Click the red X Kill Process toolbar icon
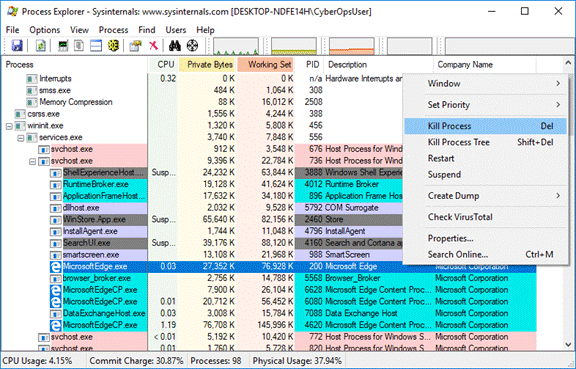576x369 pixels. (153, 46)
